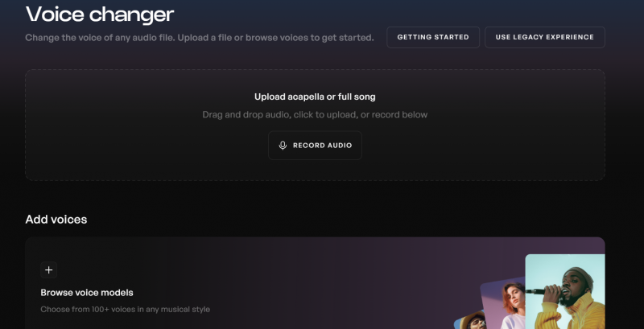Click the 'RECORD AUDIO' text label
This screenshot has width=644, height=329.
(322, 146)
